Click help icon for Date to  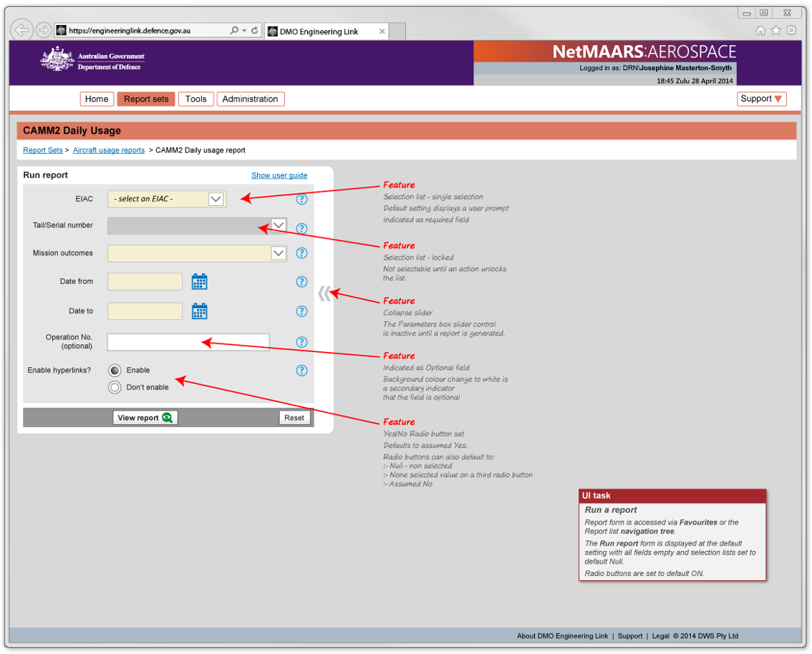[x=301, y=311]
